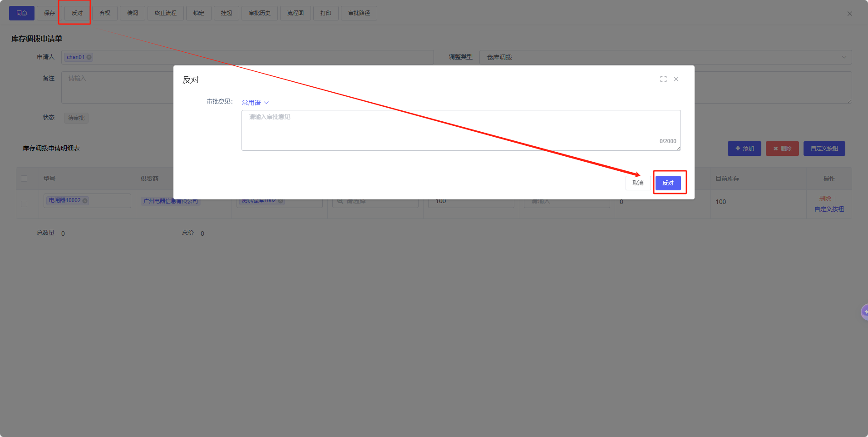
Task: Click the 同意 button in the toolbar
Action: pos(22,13)
